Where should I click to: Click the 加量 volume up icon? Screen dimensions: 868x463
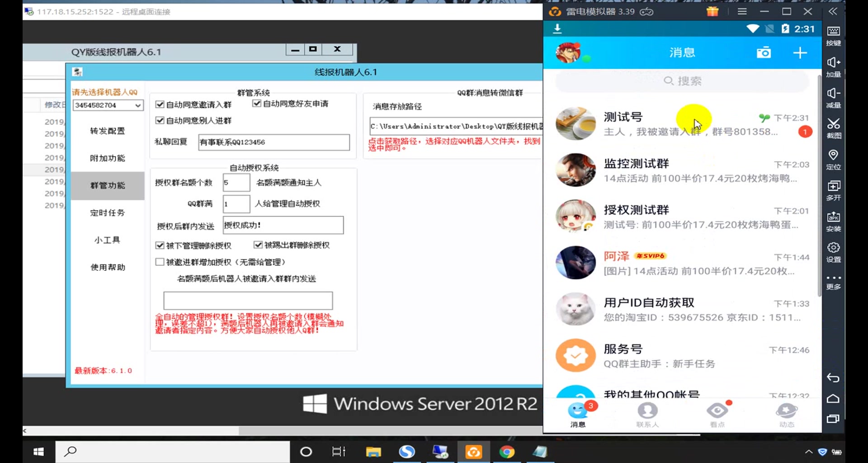(833, 67)
